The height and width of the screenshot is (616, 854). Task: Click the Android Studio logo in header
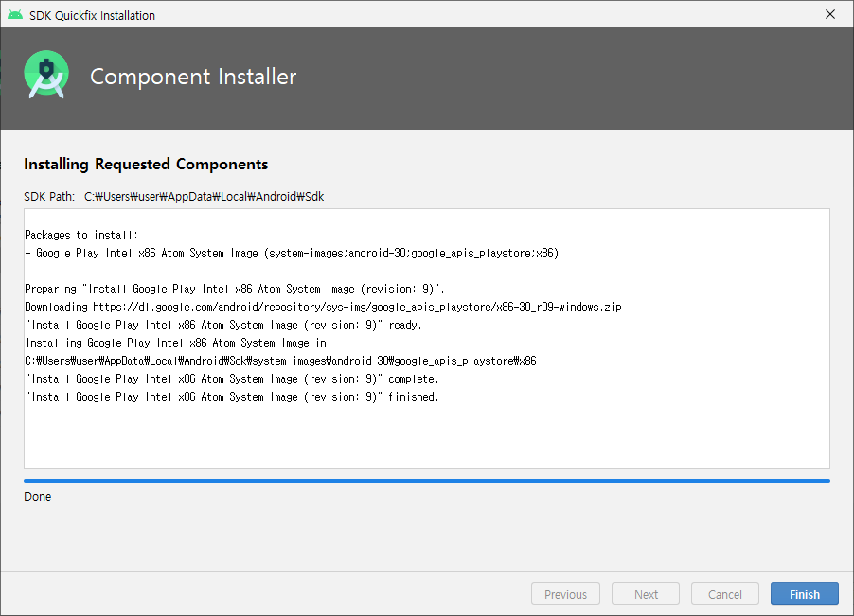46,75
